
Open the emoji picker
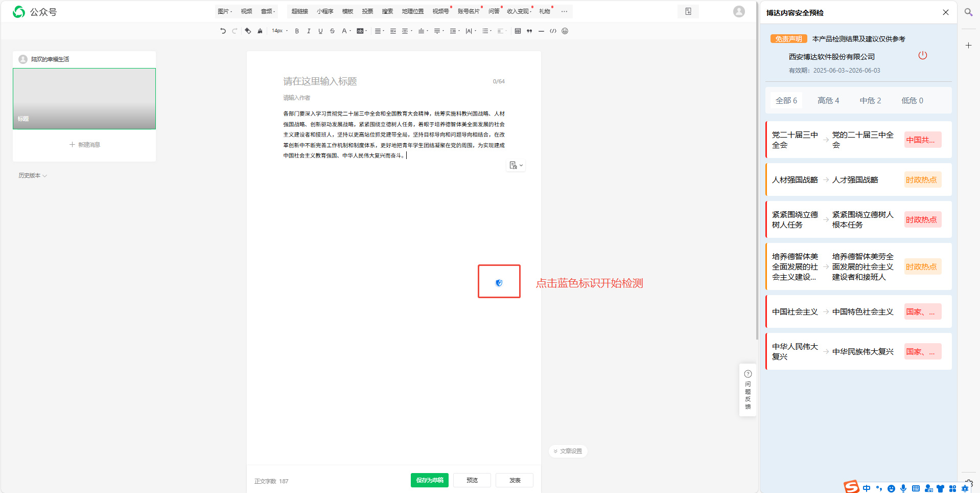(565, 31)
